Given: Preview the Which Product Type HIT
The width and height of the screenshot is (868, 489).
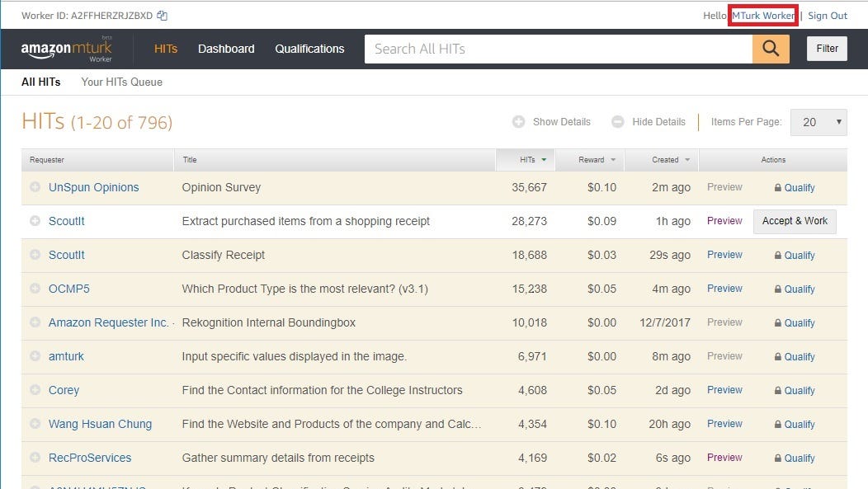Looking at the screenshot, I should point(724,288).
